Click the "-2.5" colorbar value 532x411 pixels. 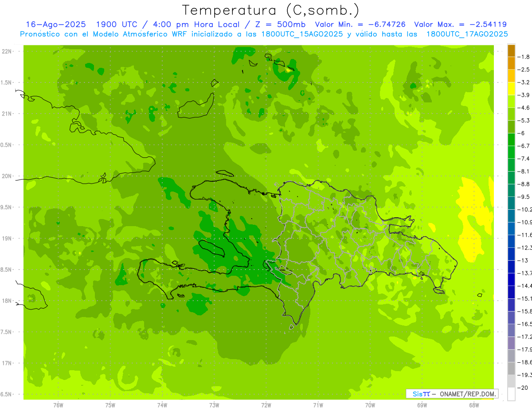524,70
